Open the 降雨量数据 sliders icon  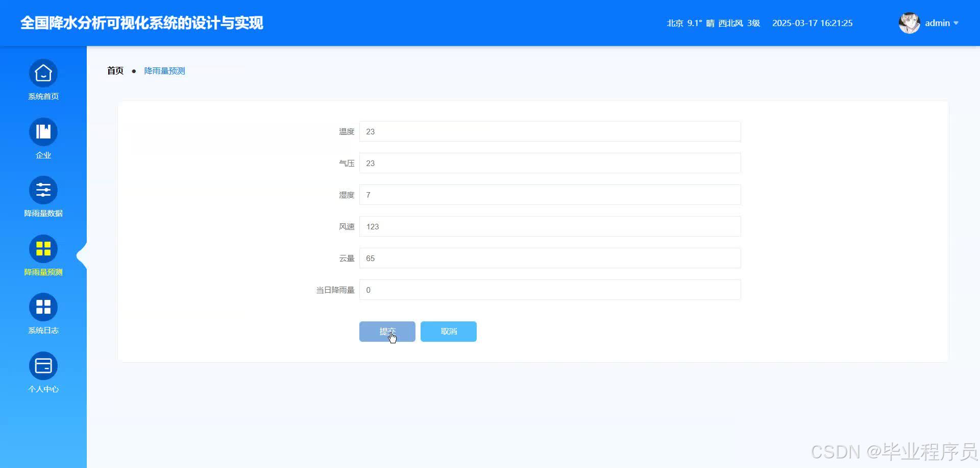coord(43,191)
